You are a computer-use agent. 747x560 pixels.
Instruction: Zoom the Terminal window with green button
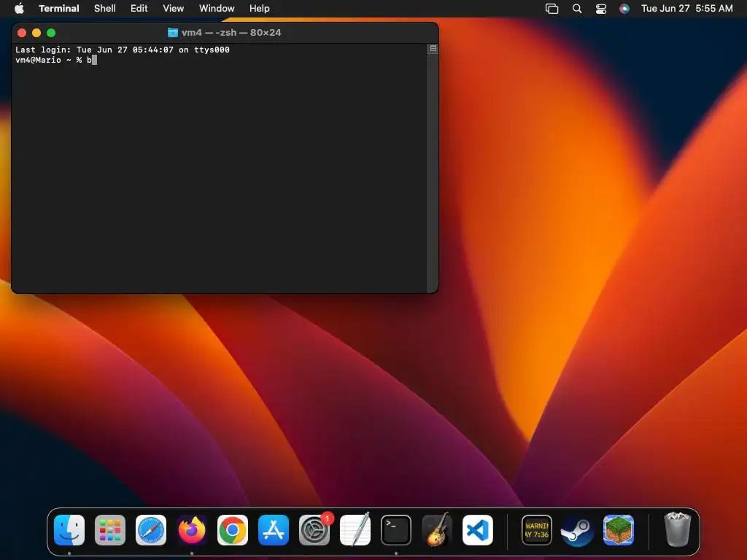[51, 32]
